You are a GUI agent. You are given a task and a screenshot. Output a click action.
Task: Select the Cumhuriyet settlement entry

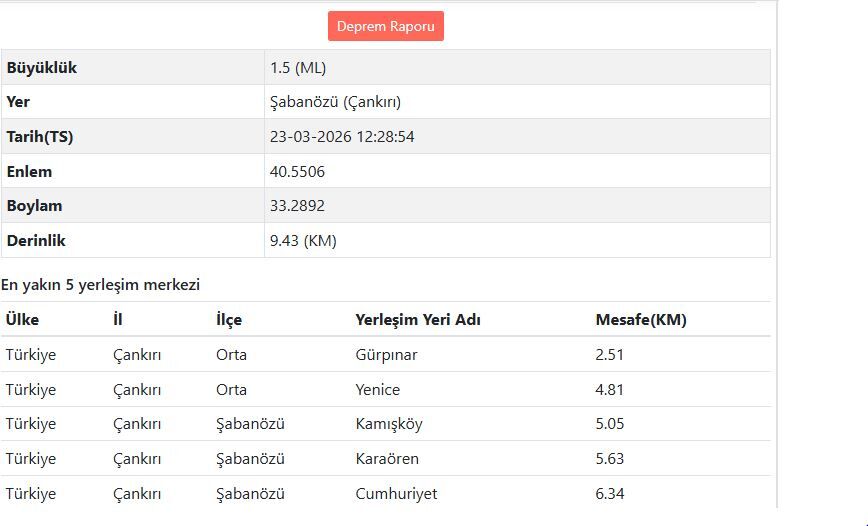396,494
